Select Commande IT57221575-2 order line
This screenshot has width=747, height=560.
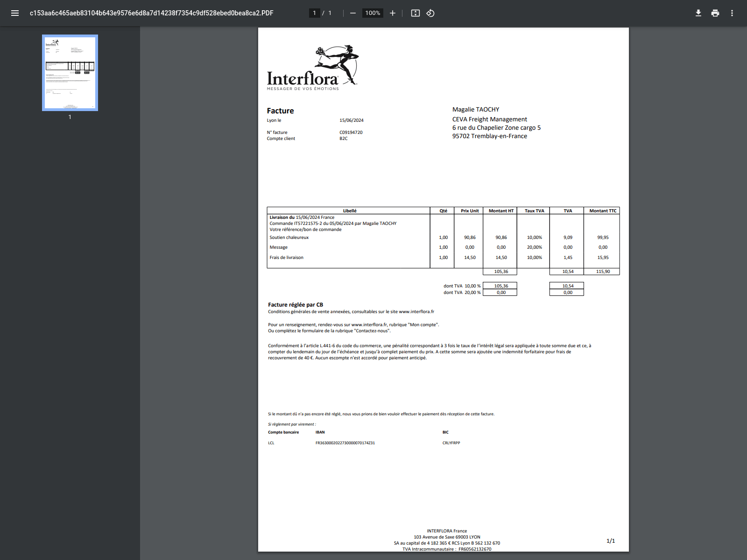(x=333, y=224)
